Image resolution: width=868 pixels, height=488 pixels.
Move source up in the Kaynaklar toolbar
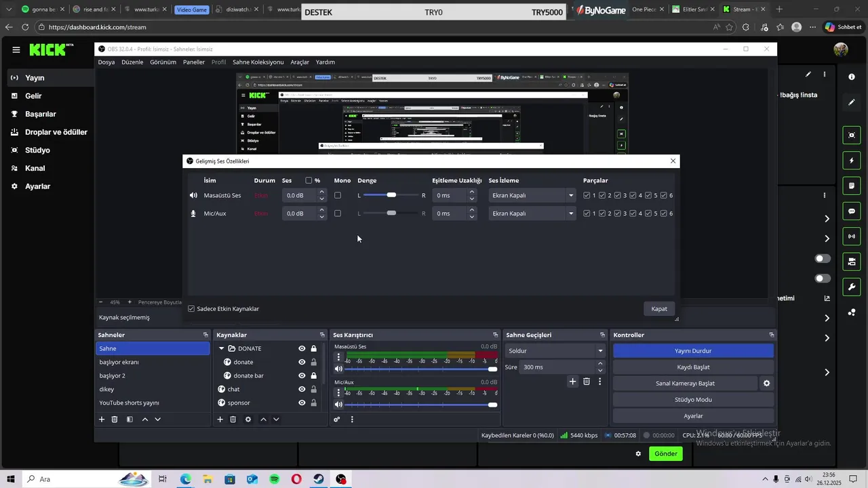point(264,420)
